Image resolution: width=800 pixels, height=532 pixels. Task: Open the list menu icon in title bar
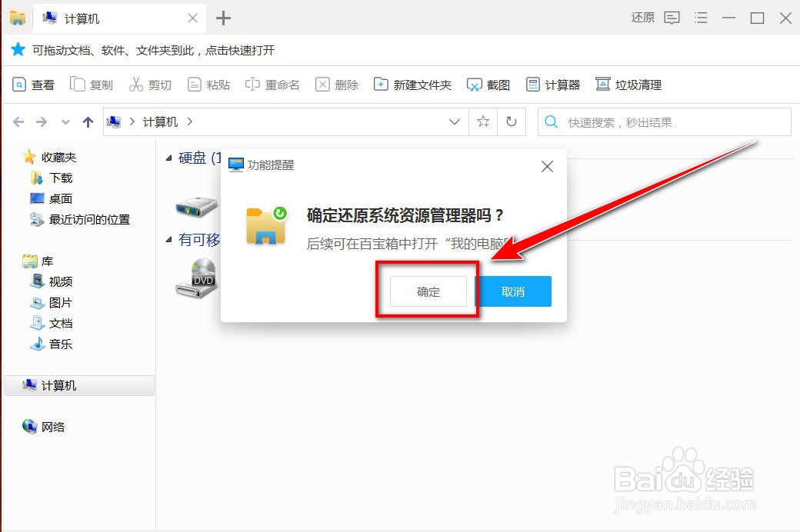tap(701, 18)
